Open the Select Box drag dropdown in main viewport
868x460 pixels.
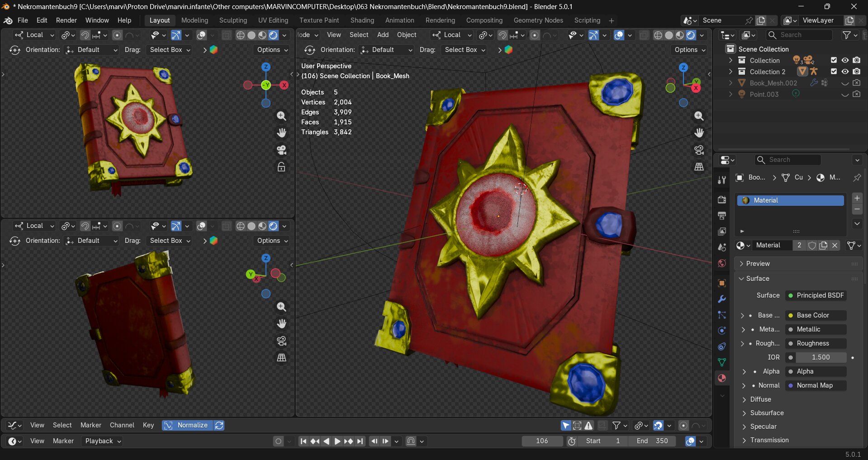[465, 50]
